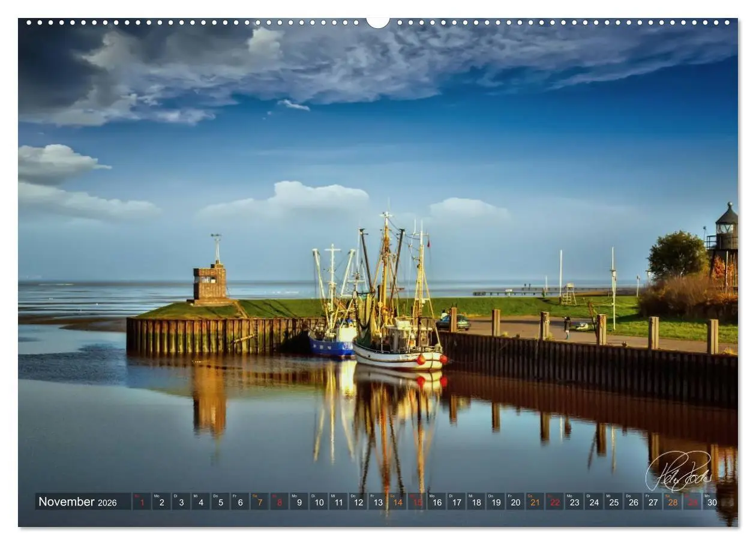Click the Freitag 6 date cell
Screen dimensions: 756x545
241,501
